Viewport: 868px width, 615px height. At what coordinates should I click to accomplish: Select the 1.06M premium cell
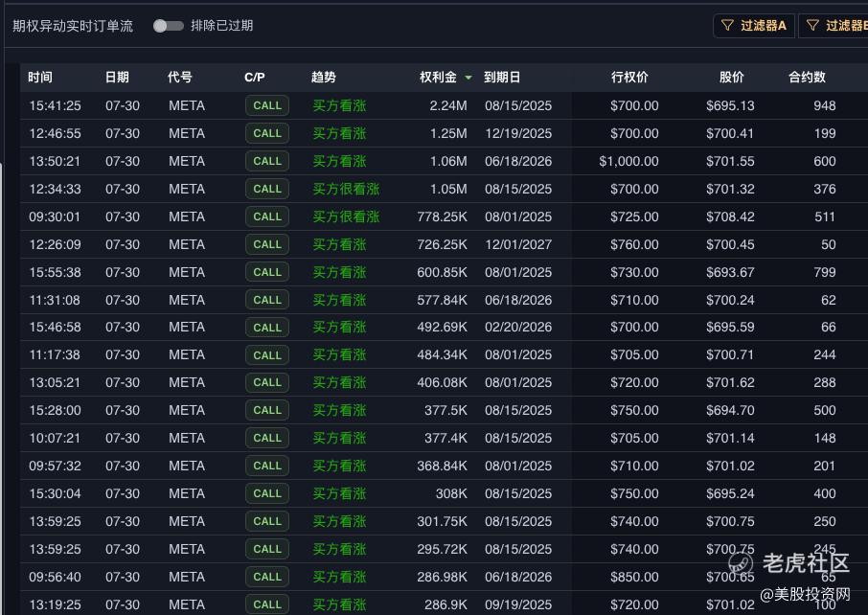pos(448,161)
